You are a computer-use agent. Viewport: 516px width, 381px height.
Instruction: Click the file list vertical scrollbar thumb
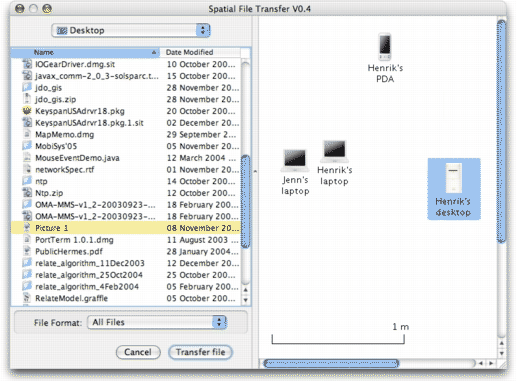pos(245,202)
